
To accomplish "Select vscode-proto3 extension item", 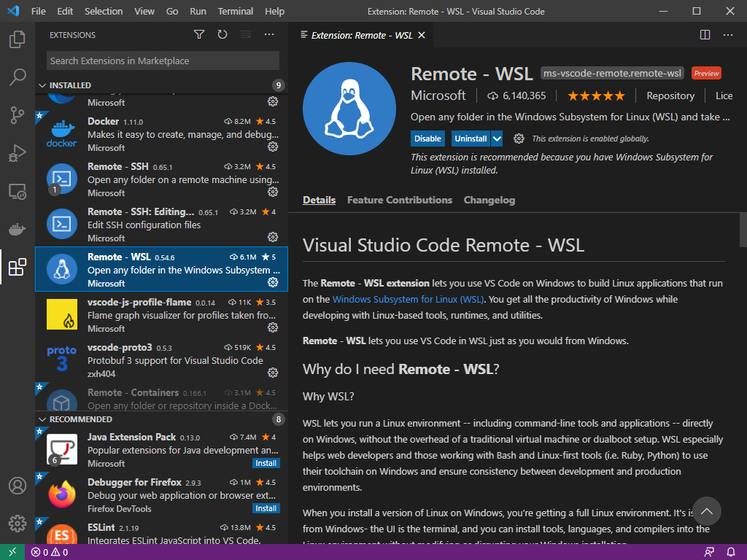I will [161, 360].
